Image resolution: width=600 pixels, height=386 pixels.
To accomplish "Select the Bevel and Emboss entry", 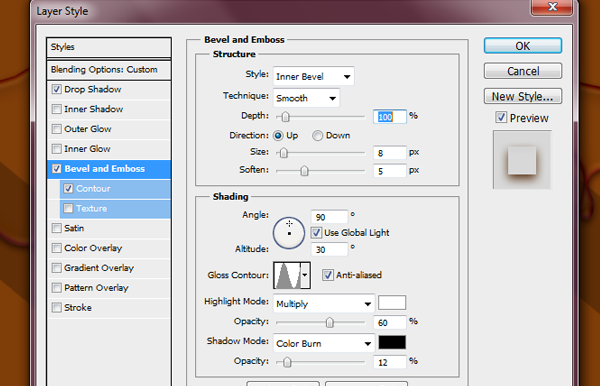I will click(104, 169).
